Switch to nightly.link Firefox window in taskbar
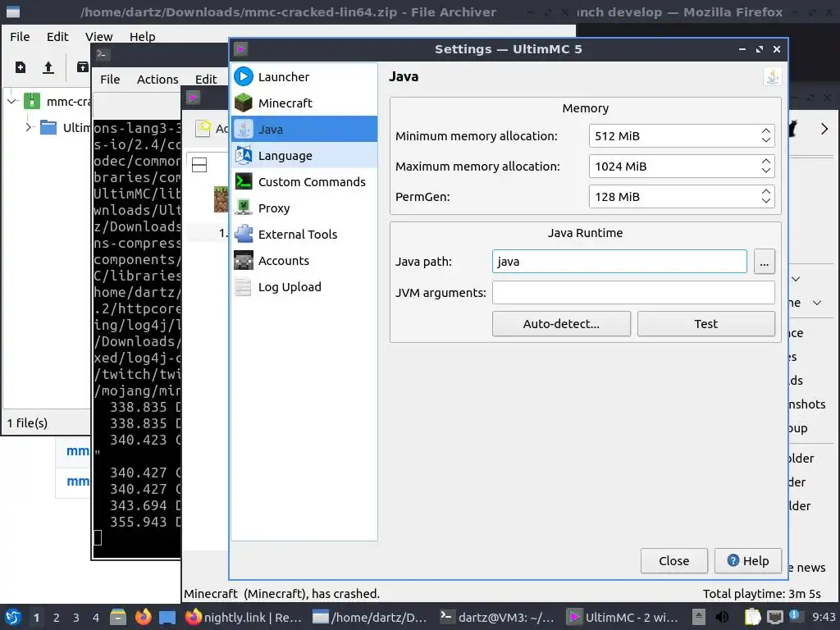 tap(244, 617)
